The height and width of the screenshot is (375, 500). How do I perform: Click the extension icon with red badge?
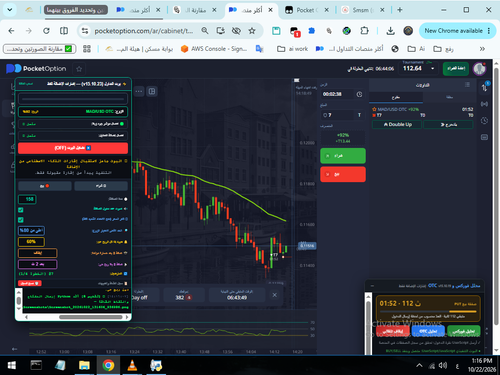point(295,32)
